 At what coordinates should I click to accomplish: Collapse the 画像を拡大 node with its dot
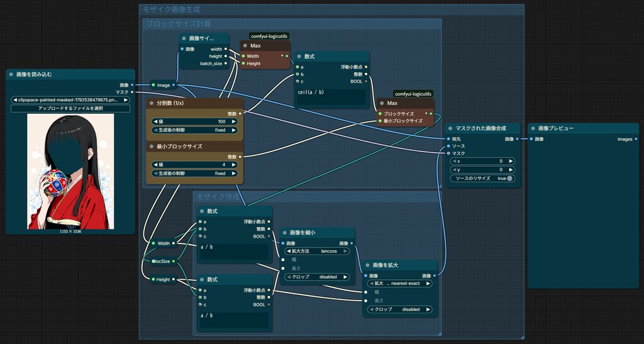(367, 265)
